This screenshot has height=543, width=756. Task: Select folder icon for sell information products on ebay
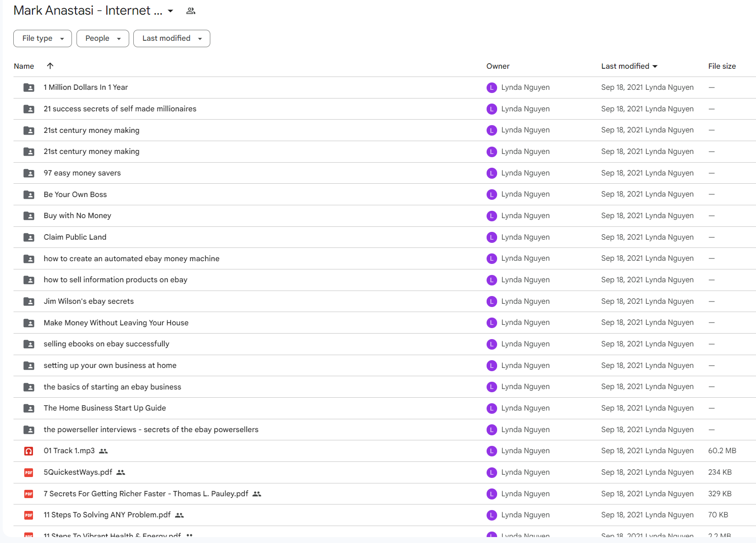click(29, 280)
